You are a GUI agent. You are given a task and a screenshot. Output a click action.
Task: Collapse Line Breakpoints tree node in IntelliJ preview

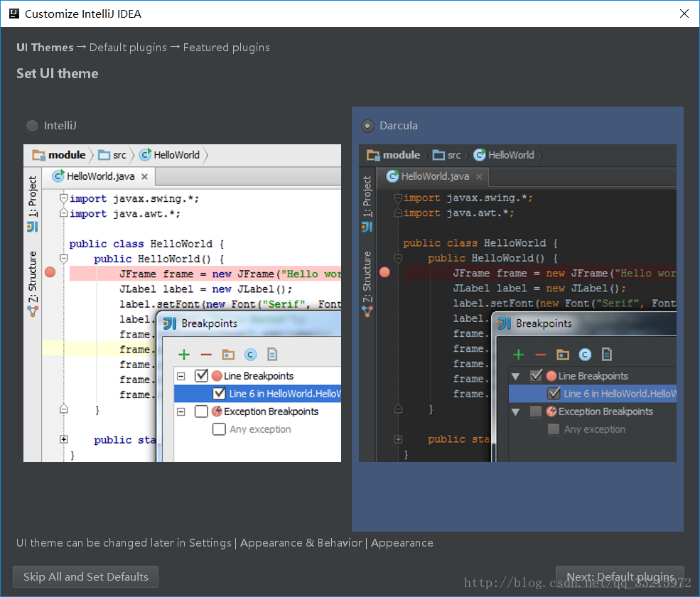(181, 376)
